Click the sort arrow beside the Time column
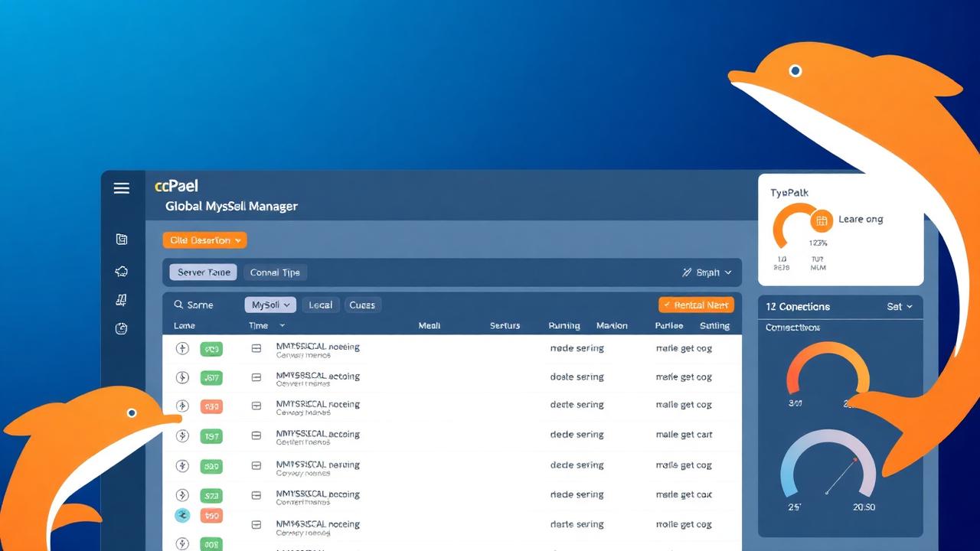 coord(282,326)
